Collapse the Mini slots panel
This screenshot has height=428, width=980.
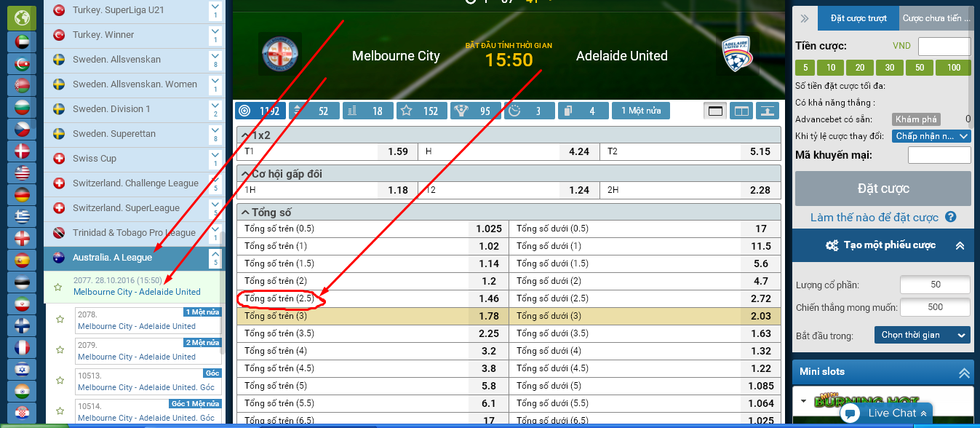[x=964, y=372]
